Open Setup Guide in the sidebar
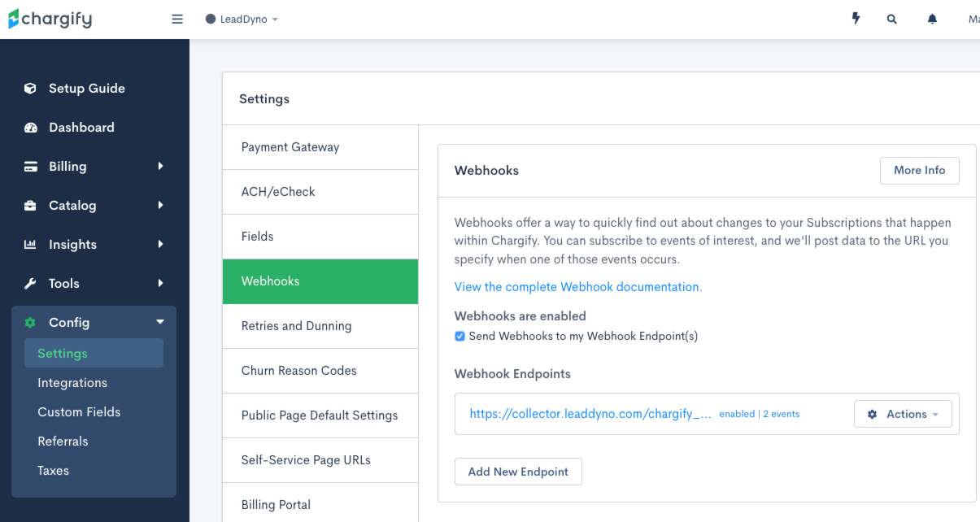980x522 pixels. click(87, 89)
